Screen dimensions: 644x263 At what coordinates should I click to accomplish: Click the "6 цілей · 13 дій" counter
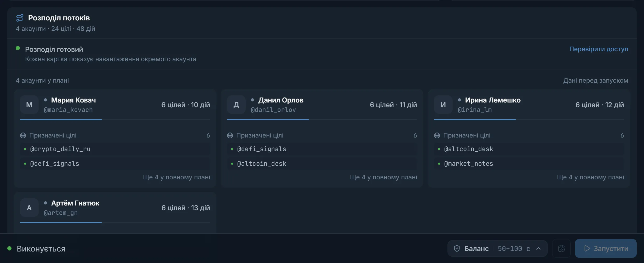(186, 208)
